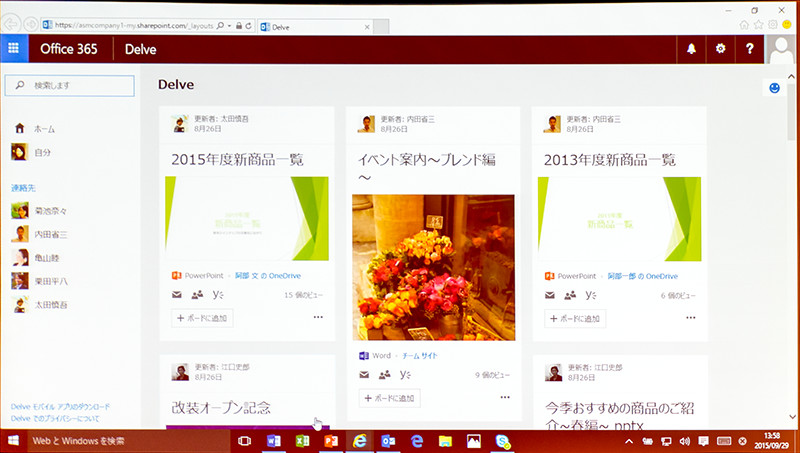This screenshot has width=800, height=453.
Task: Open more options on 2015年度新商品一覧 card
Action: (318, 317)
